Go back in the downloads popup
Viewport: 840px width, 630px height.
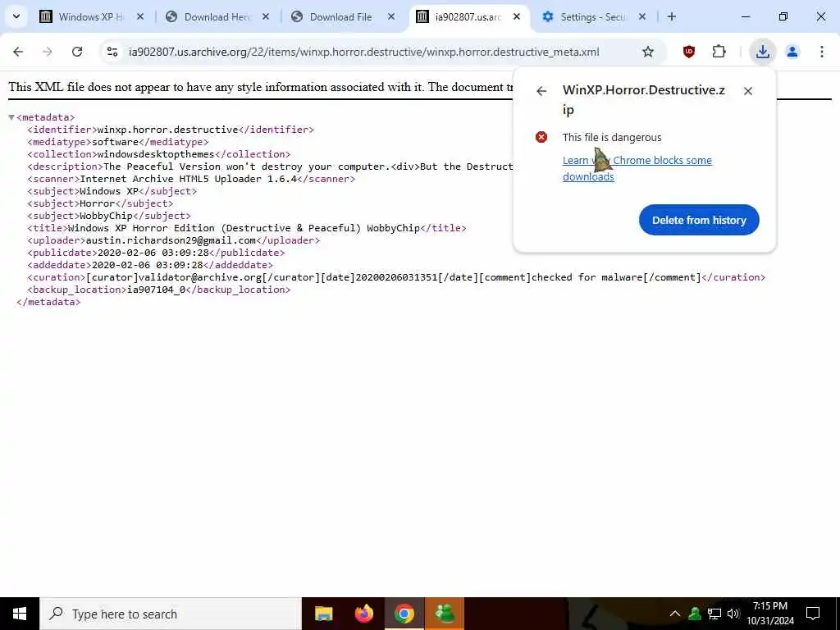point(541,91)
